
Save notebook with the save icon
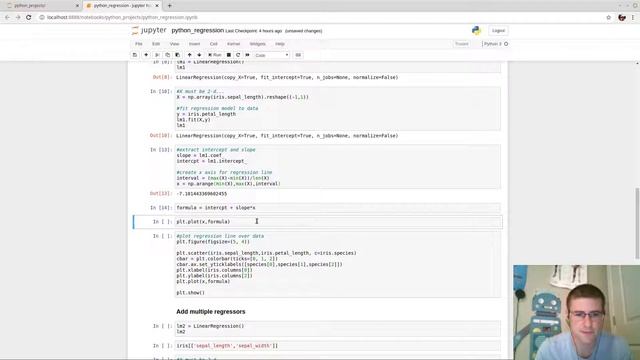pyautogui.click(x=135, y=55)
